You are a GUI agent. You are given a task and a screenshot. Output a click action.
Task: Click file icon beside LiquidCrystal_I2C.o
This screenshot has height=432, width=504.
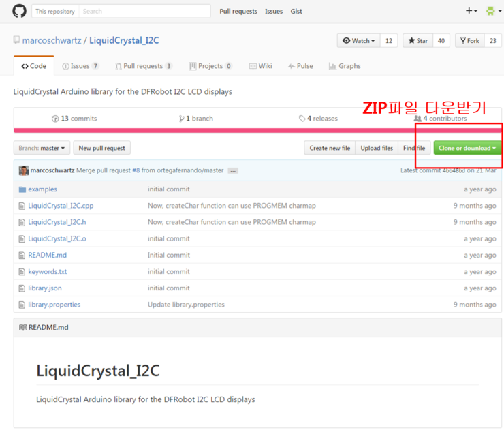(x=22, y=238)
